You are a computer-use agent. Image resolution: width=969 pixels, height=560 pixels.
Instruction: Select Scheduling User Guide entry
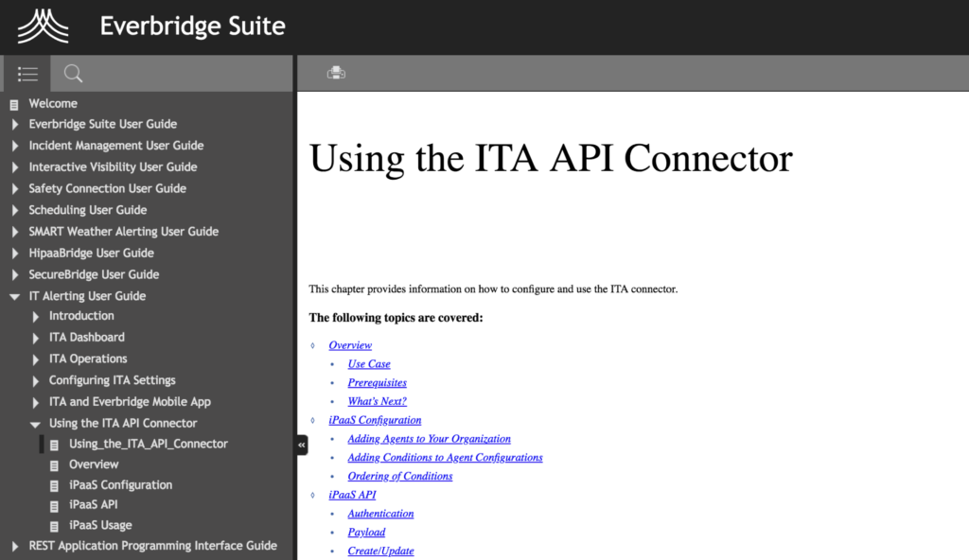click(88, 210)
